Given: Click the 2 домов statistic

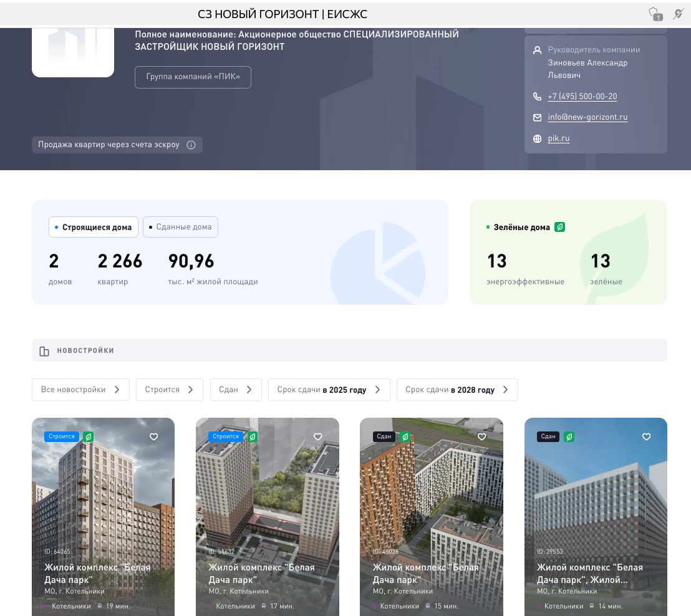Looking at the screenshot, I should tap(60, 269).
